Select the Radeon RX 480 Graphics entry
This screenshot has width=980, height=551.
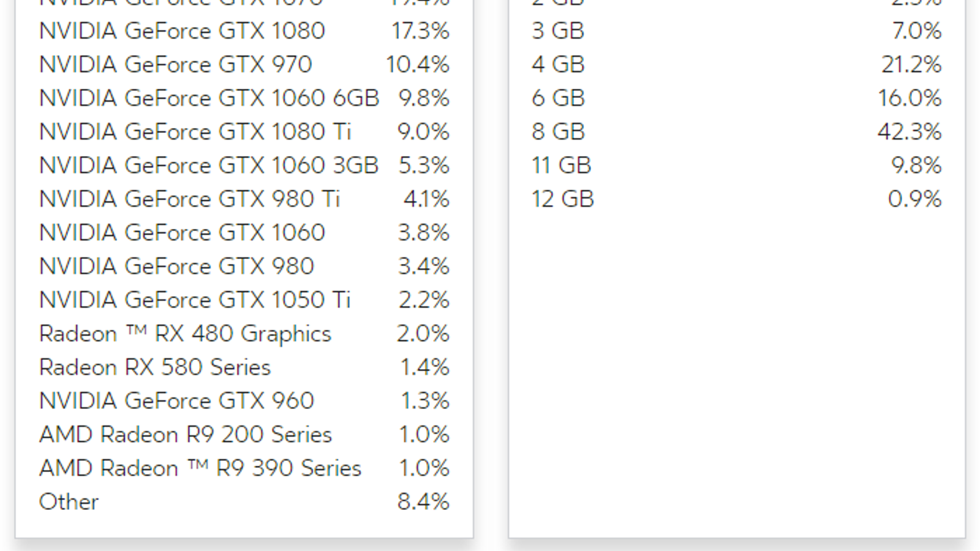(x=185, y=334)
